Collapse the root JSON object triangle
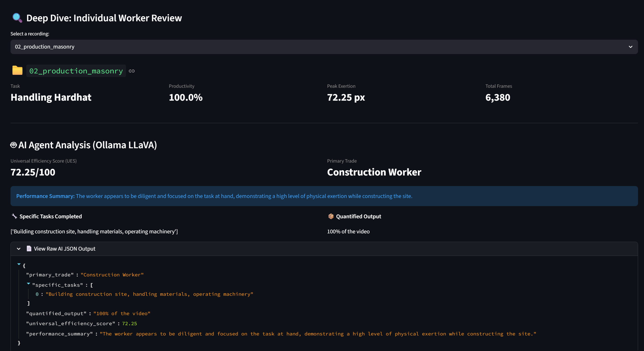Viewport: 644px width, 351px height. [x=19, y=264]
